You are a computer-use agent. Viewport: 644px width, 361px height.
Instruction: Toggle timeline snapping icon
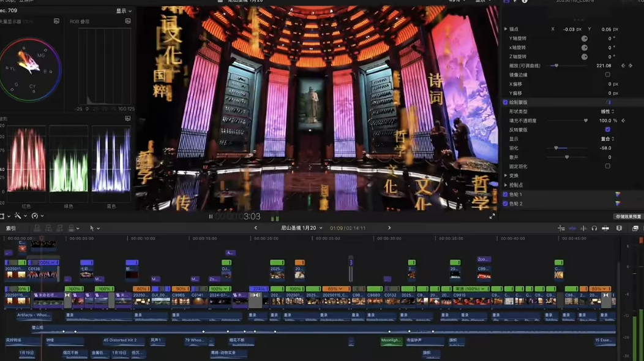pyautogui.click(x=561, y=228)
